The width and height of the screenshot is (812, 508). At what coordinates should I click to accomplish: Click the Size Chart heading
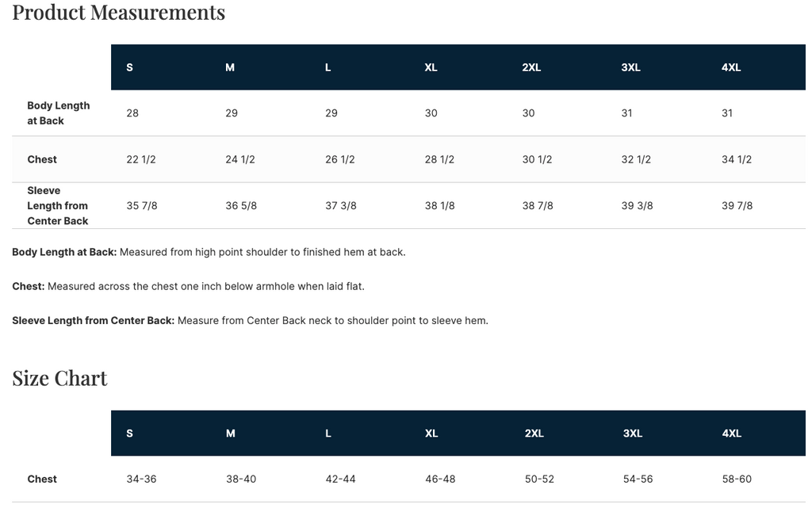[x=59, y=378]
